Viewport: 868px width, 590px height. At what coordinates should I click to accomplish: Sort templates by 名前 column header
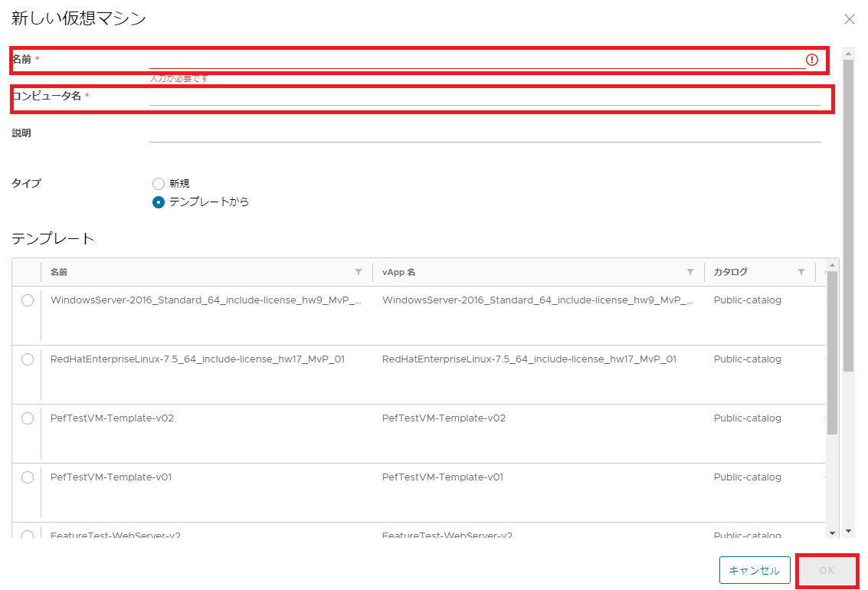tap(59, 272)
